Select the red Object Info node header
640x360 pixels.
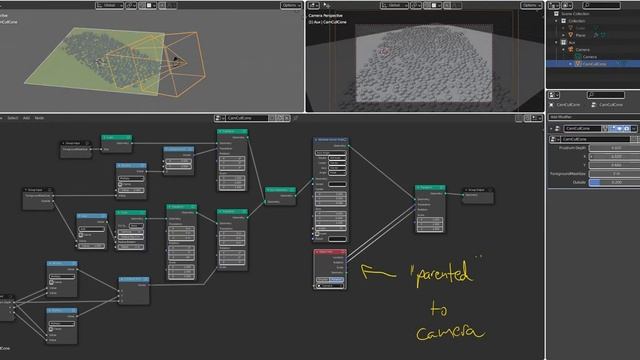(x=331, y=252)
